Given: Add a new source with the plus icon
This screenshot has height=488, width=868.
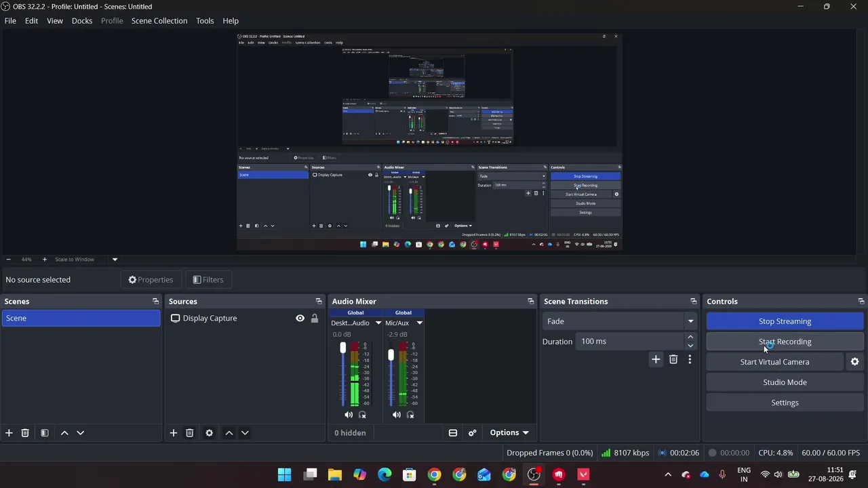Looking at the screenshot, I should point(174,433).
